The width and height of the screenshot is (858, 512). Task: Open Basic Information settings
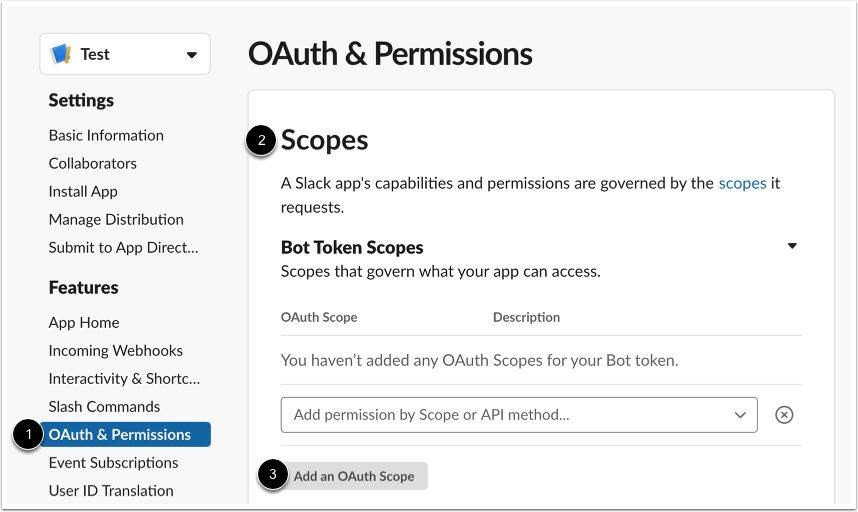[106, 135]
